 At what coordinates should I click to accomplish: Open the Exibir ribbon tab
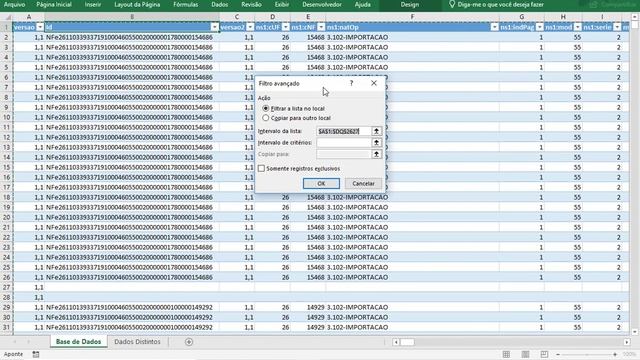click(x=282, y=4)
